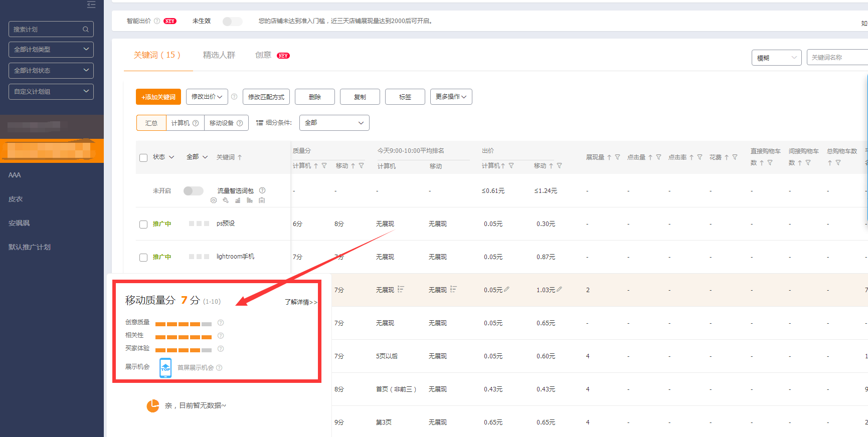The image size is (868, 437).
Task: Click the help icon next to 创意质量 bar
Action: click(221, 323)
